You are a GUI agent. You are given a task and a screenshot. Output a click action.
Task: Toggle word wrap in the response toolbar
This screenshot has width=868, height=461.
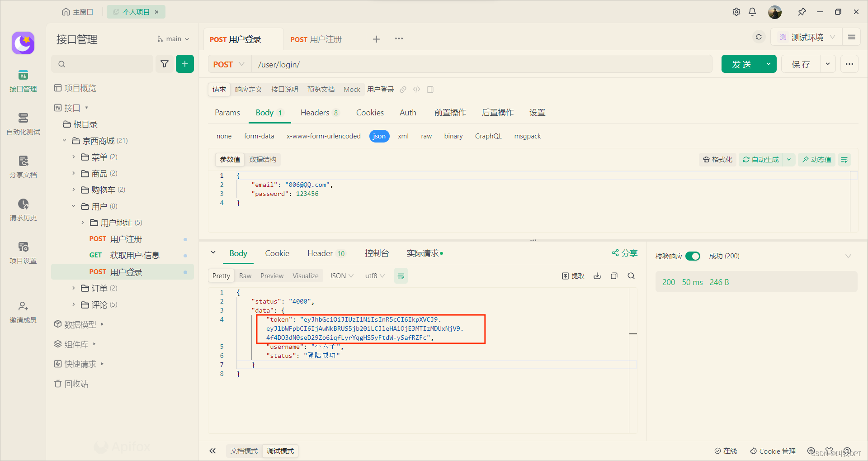coord(401,276)
